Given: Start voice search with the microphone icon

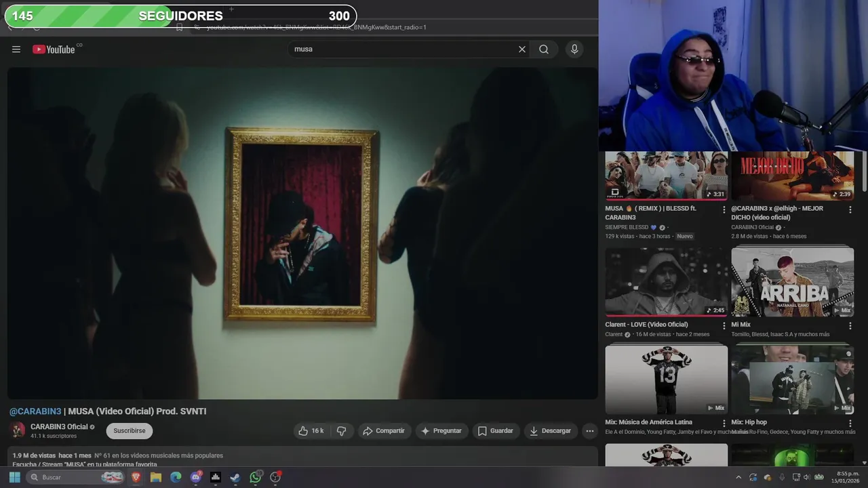Looking at the screenshot, I should tap(574, 49).
